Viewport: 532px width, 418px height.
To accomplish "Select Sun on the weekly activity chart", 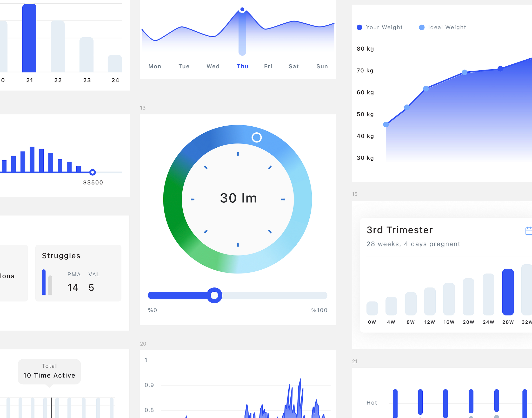I will click(322, 66).
